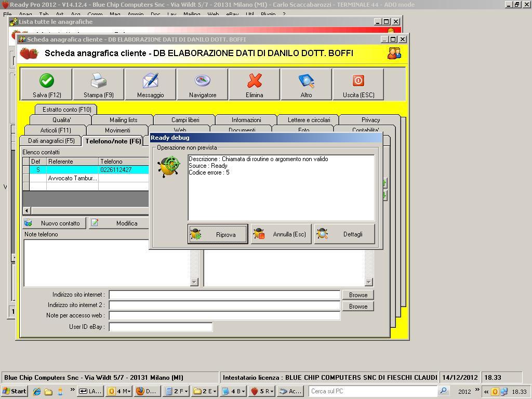Click the Elimina red X button
The width and height of the screenshot is (532, 399).
(255, 84)
